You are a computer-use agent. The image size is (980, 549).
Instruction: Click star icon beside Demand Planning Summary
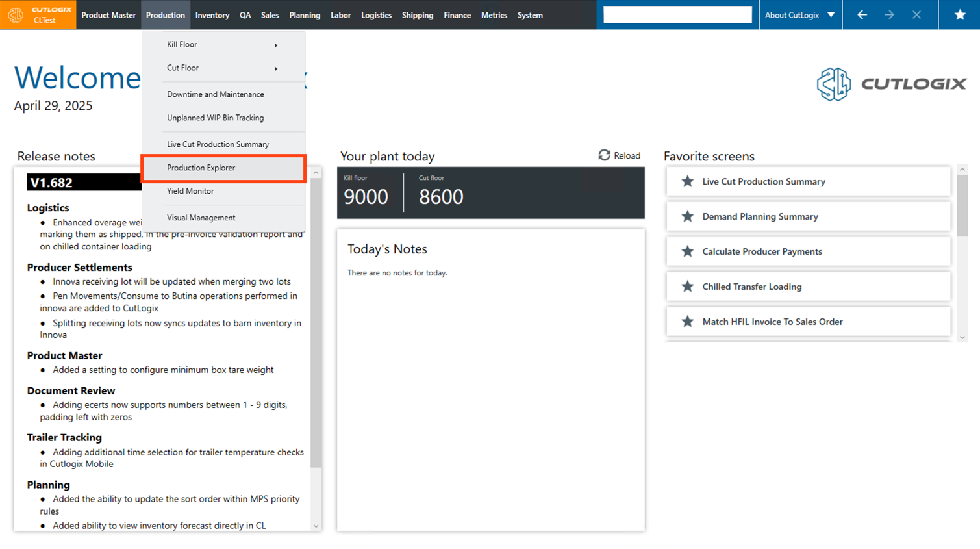[x=687, y=216]
